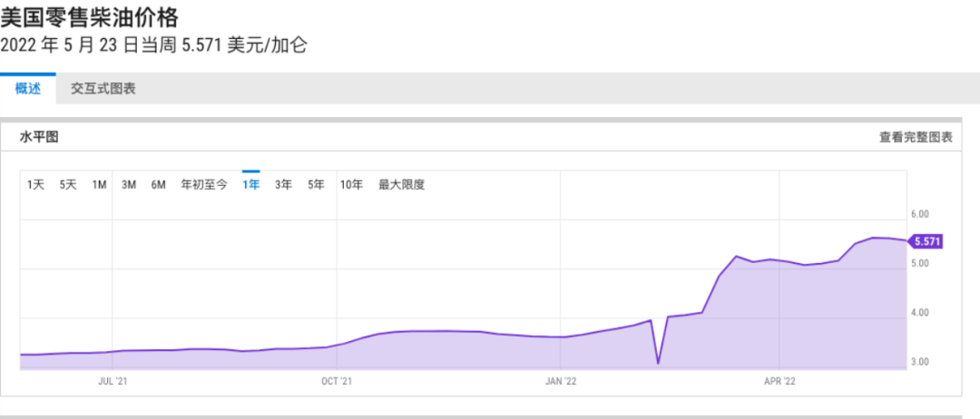Set chart range to 10年
This screenshot has width=980, height=419.
click(351, 185)
